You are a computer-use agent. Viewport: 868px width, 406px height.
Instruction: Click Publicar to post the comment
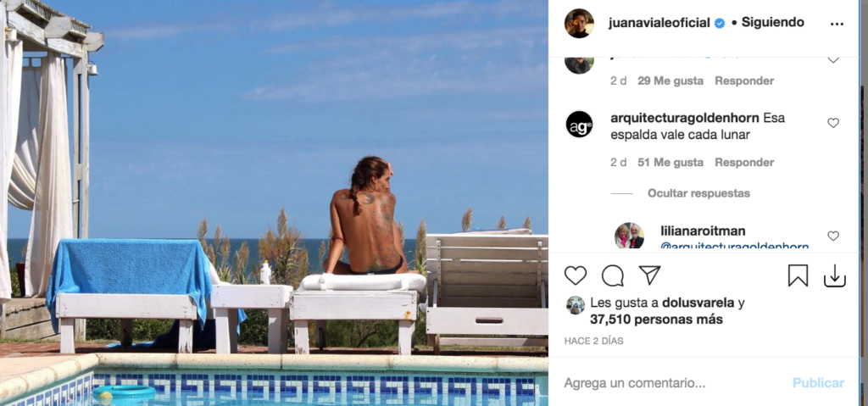[x=818, y=383]
